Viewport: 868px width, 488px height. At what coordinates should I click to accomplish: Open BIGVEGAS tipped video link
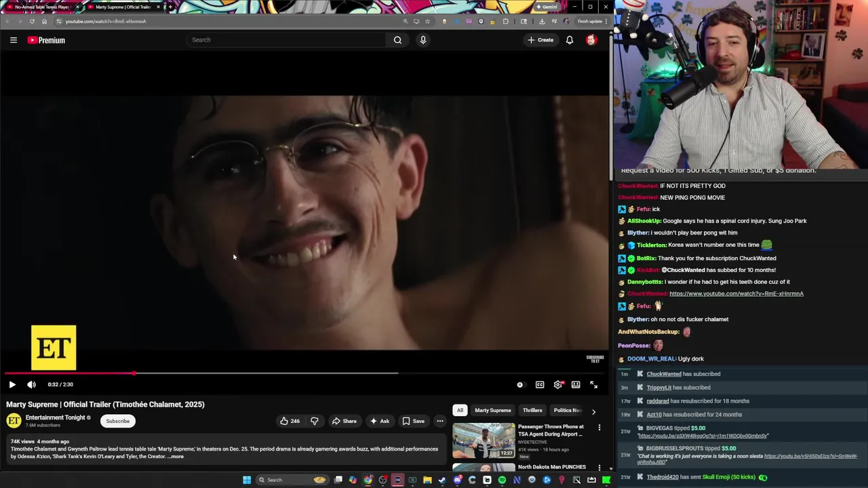703,436
